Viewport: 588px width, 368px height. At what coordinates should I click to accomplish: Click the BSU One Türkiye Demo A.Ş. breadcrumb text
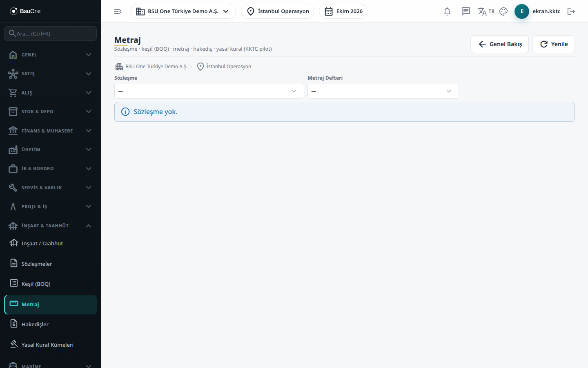pos(156,67)
